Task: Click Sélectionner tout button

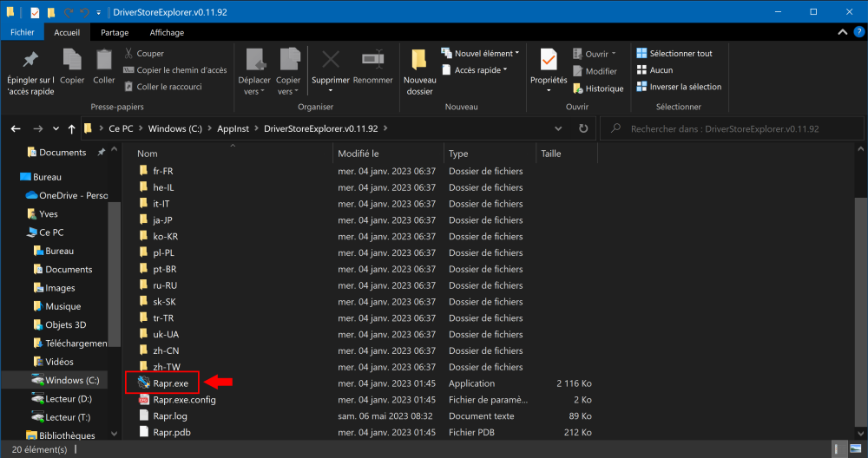Action: (674, 54)
